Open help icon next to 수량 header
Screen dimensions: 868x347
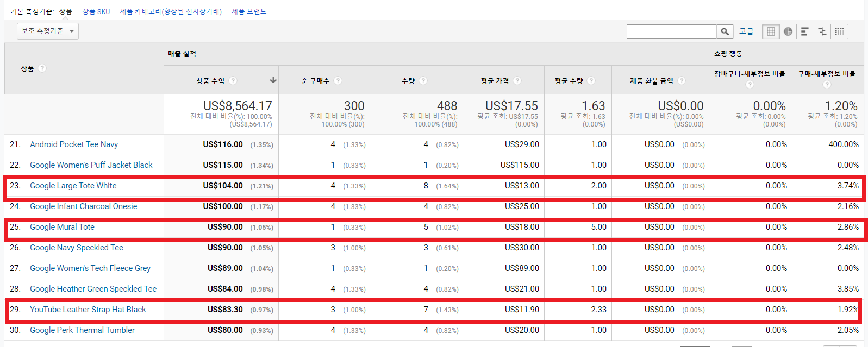point(423,81)
